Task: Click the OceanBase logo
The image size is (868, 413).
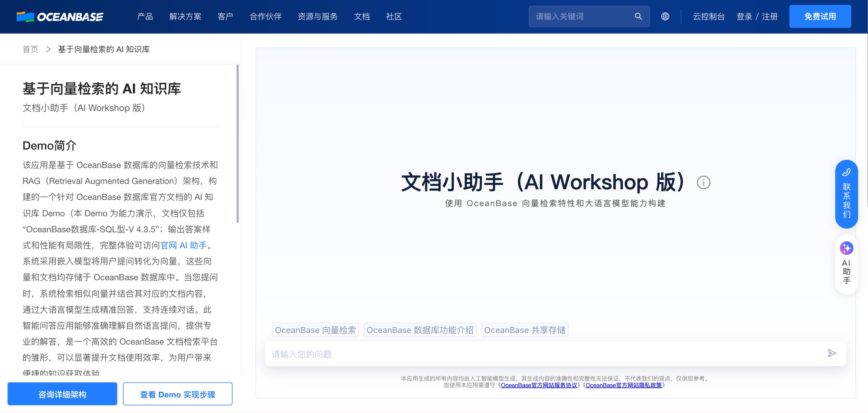Action: [60, 16]
